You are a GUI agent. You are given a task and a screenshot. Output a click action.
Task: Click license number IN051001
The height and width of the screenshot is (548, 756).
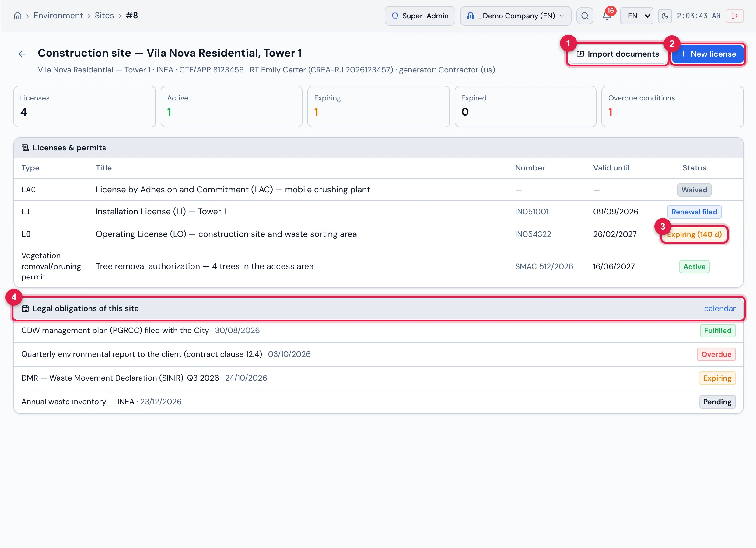click(x=532, y=212)
